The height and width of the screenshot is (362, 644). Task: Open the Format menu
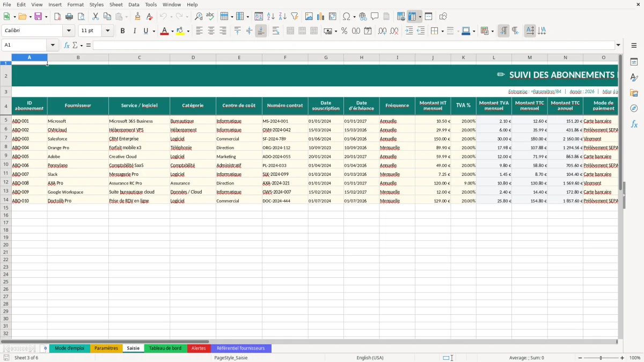pos(76,4)
